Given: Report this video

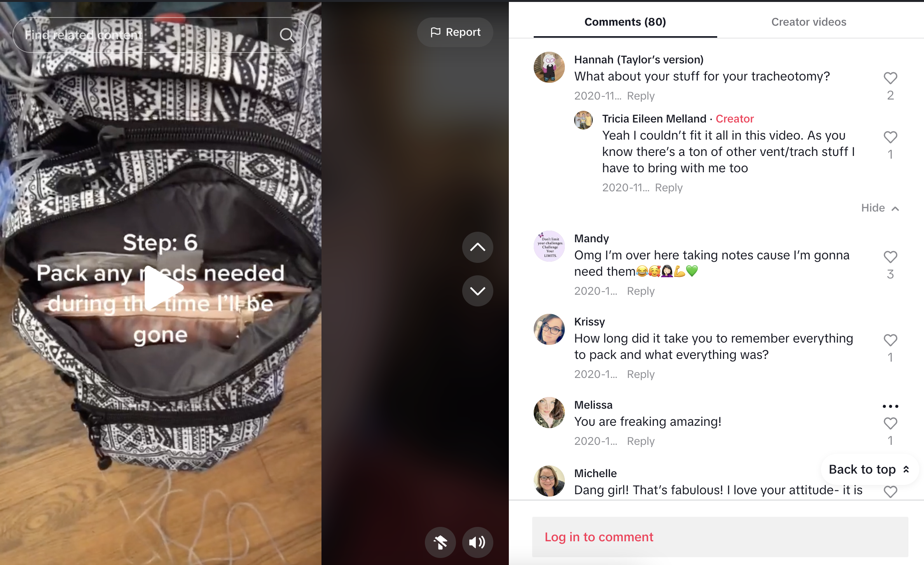Looking at the screenshot, I should coord(455,32).
